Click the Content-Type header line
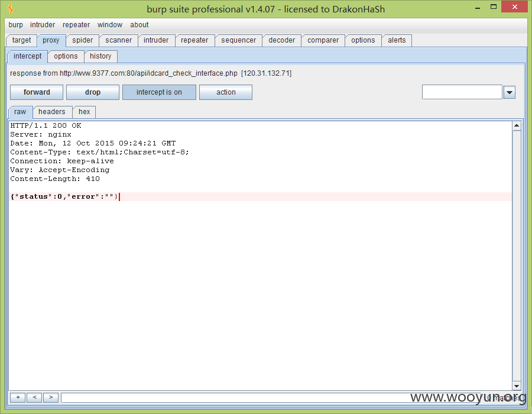532x414 pixels. coord(99,152)
